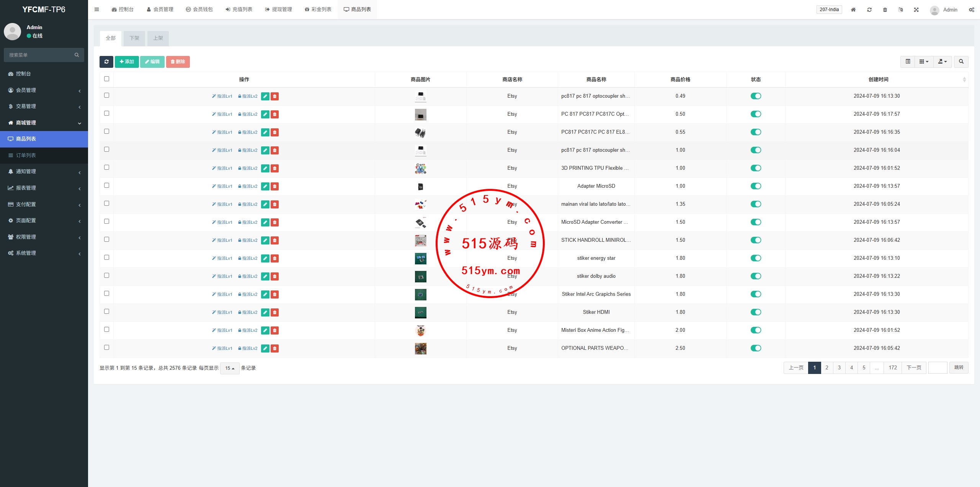Open the 15 records per page dropdown
Screen dimensions: 980x487
click(230, 368)
